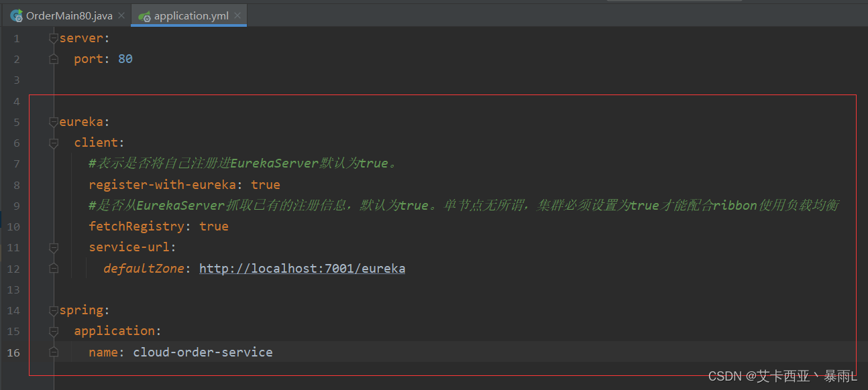The width and height of the screenshot is (868, 390).
Task: Place cursor on the port: 80 value
Action: point(125,59)
